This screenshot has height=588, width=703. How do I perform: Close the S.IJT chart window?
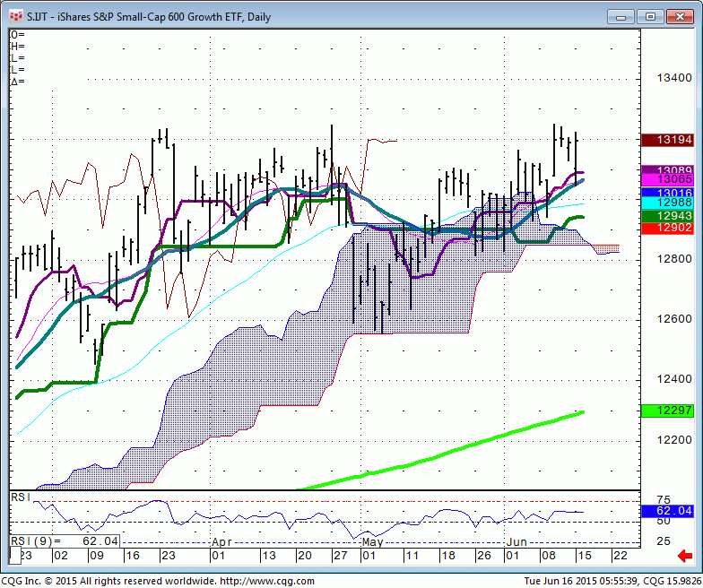point(680,17)
